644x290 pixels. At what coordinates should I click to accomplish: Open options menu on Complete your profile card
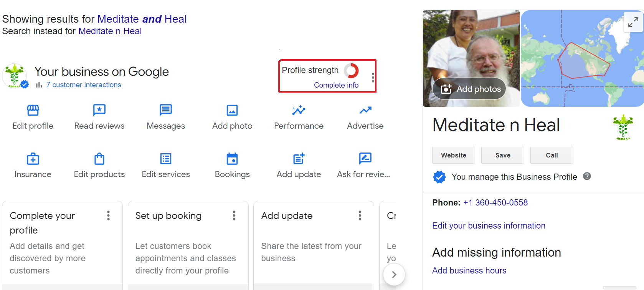[x=109, y=215]
